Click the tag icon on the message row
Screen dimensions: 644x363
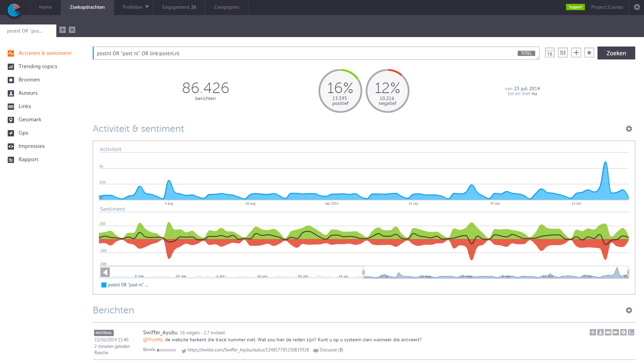click(x=616, y=332)
